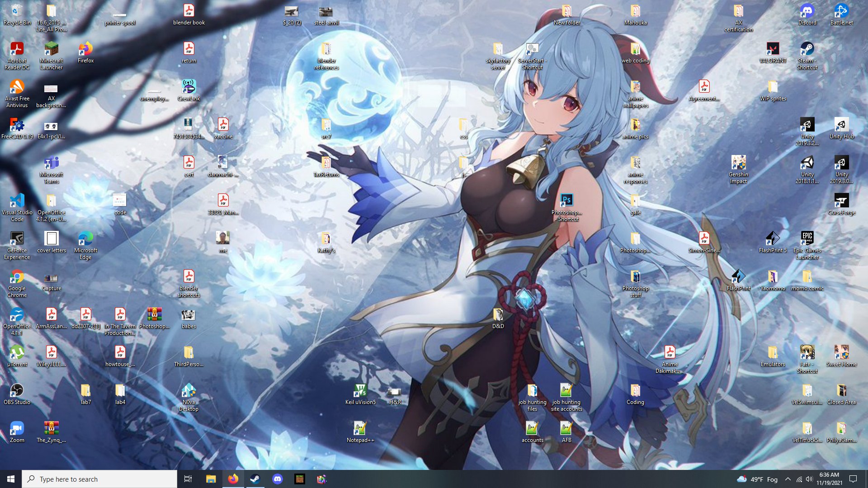This screenshot has width=868, height=488.
Task: Launch Photoshop - Shortcut icon
Action: coord(566,207)
